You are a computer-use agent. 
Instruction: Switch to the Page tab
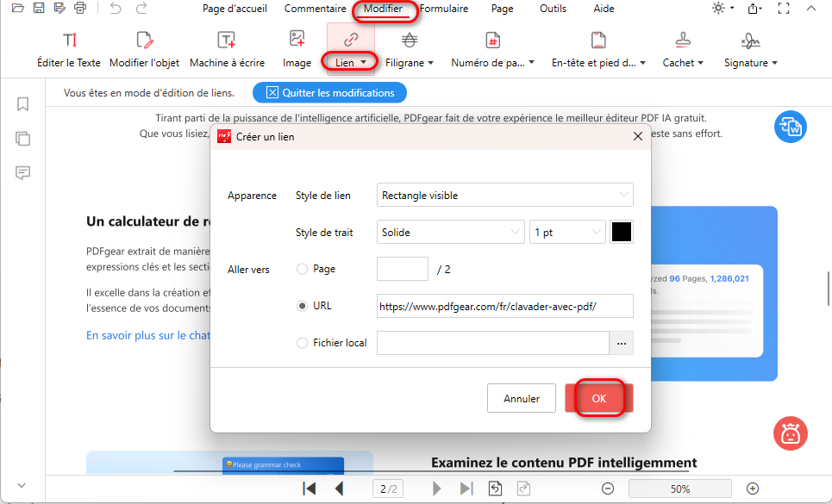coord(502,9)
